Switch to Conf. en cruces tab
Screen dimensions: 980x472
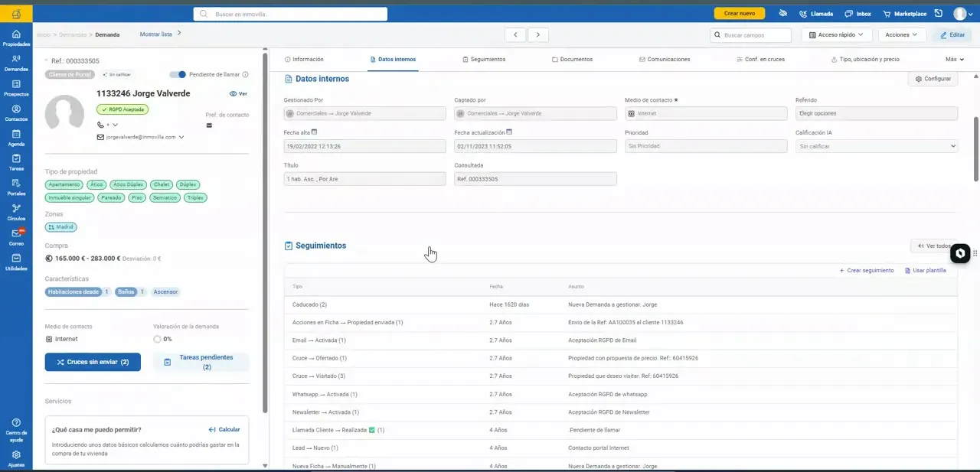pos(760,59)
